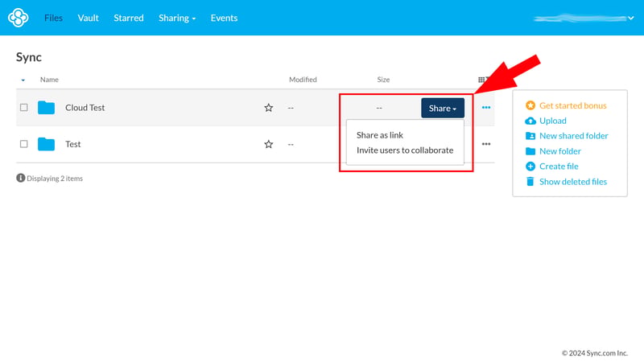This screenshot has width=644, height=362.
Task: Star the Cloud Test folder
Action: click(269, 108)
